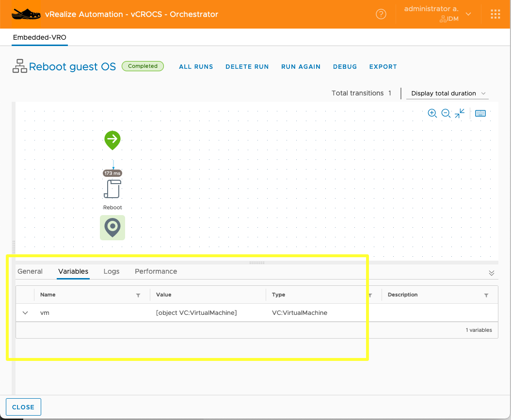This screenshot has height=420, width=511.
Task: Switch to the Performance tab
Action: (156, 271)
